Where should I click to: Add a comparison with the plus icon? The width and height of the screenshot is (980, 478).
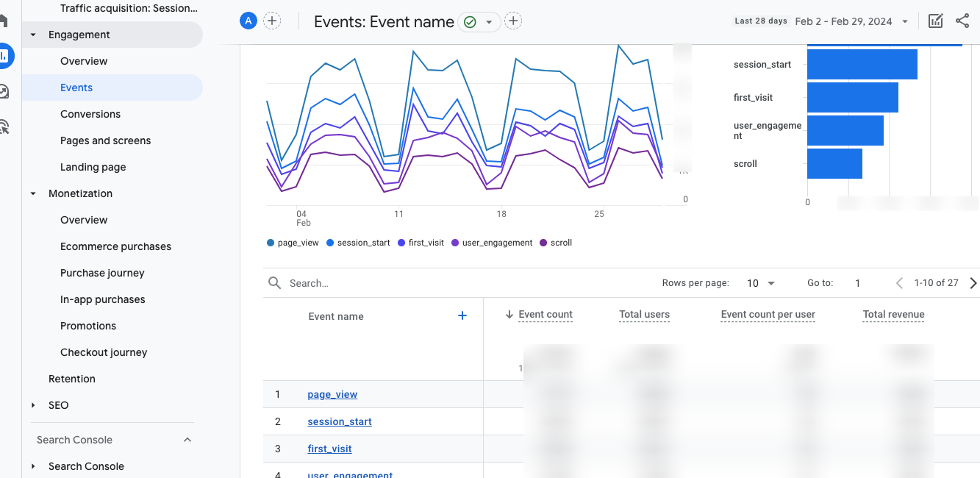272,21
